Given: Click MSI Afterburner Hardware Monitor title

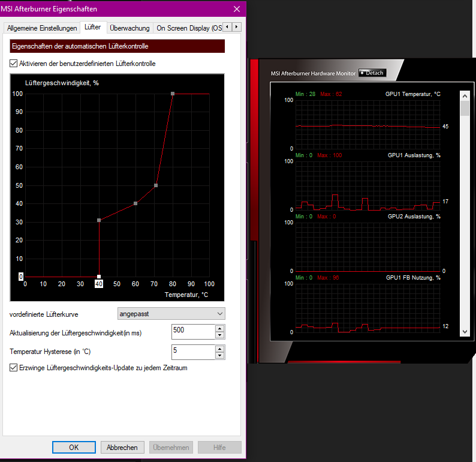Looking at the screenshot, I should (313, 74).
